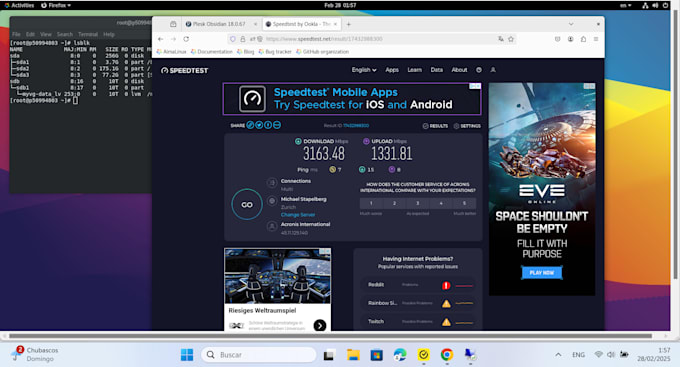Open Apps in the Speedtest navigation
Screen dimensions: 680x367
(392, 70)
